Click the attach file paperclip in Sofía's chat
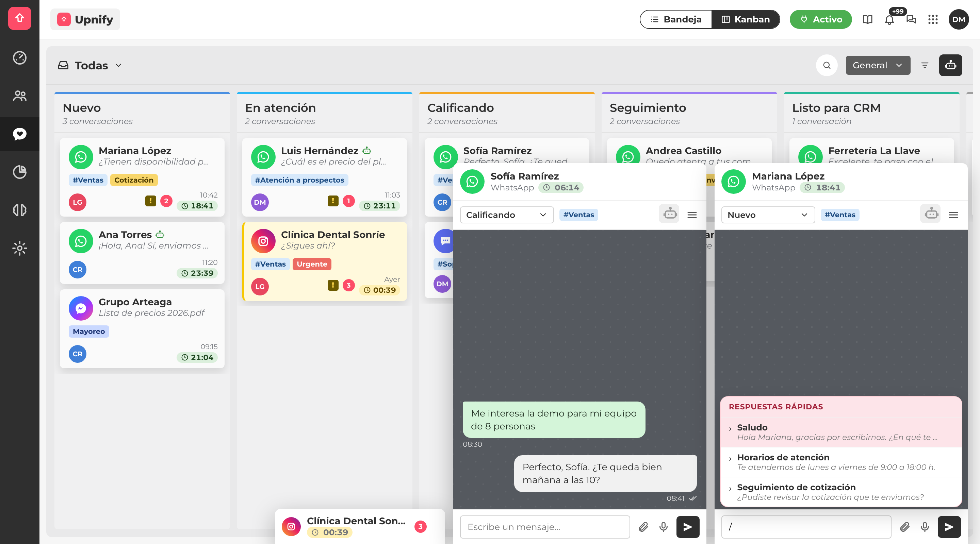980x544 pixels. tap(643, 527)
